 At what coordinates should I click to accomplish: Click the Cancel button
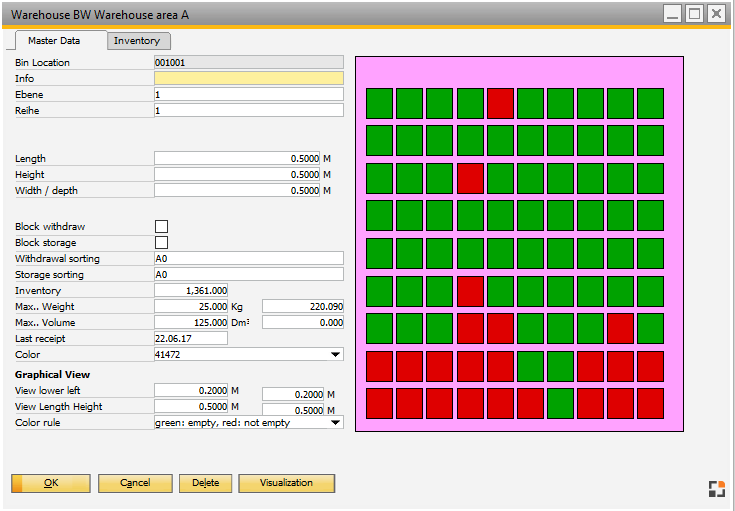[135, 483]
